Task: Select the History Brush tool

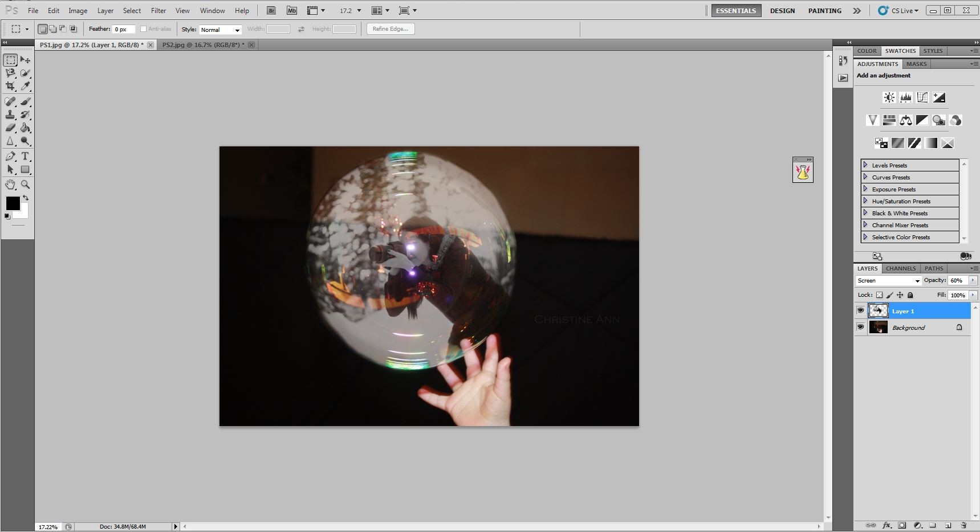Action: tap(25, 114)
